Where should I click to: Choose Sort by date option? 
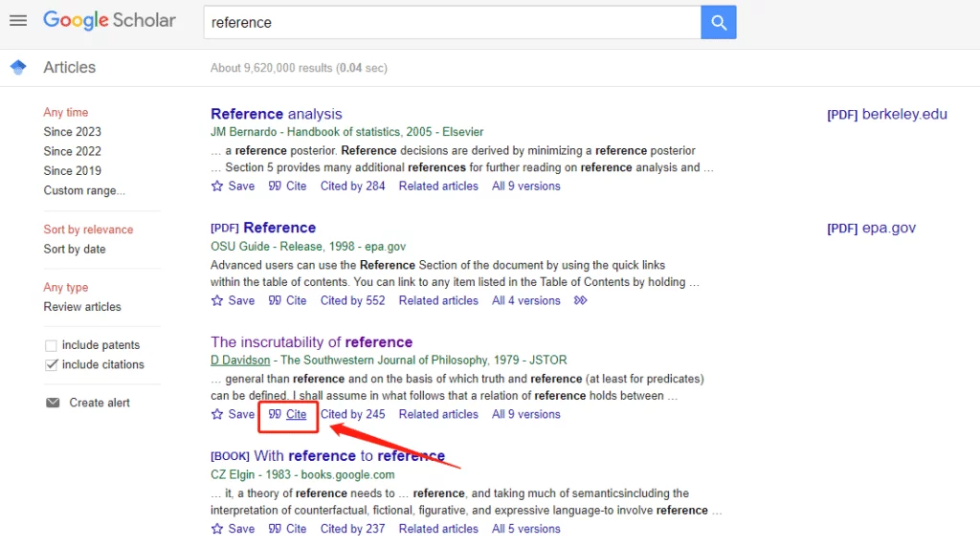pyautogui.click(x=75, y=250)
